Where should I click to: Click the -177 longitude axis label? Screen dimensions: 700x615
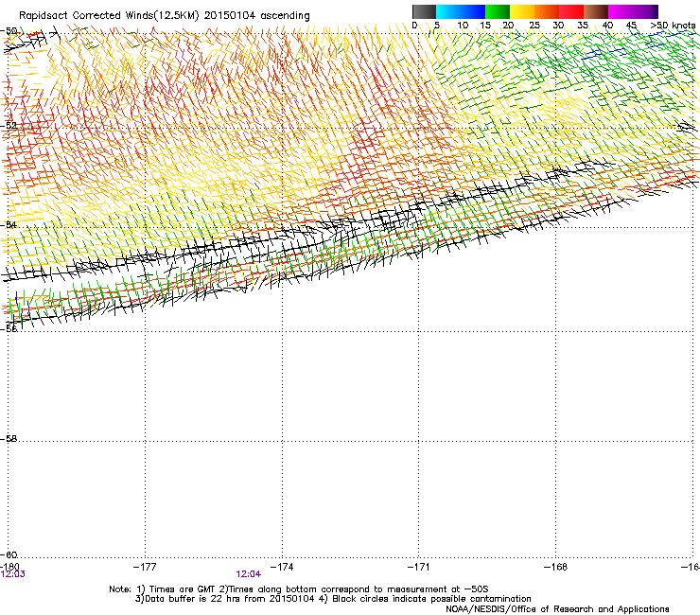(145, 567)
